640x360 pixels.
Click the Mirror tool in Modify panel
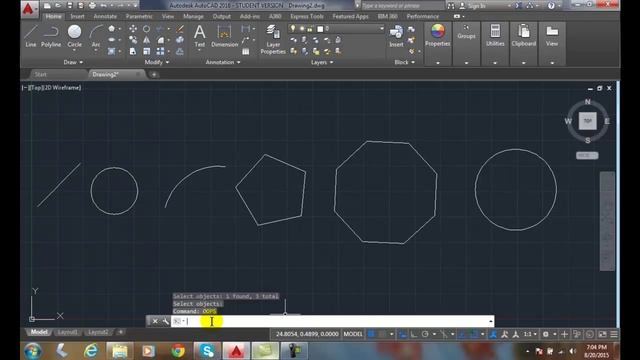point(146,40)
